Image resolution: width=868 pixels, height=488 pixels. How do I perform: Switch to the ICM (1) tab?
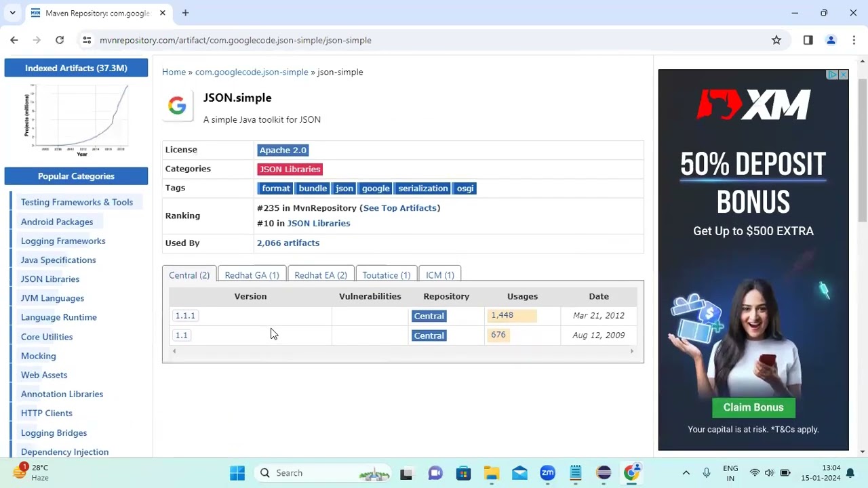pyautogui.click(x=440, y=275)
